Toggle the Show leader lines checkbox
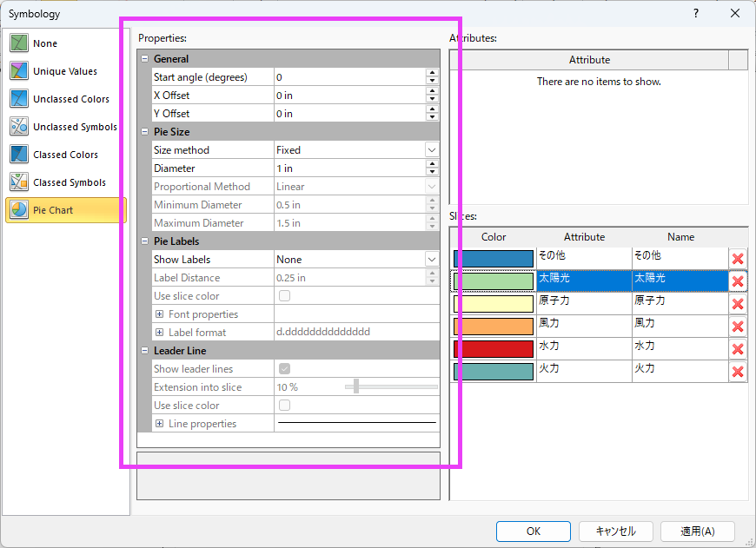Screen dimensions: 756x548 point(284,369)
